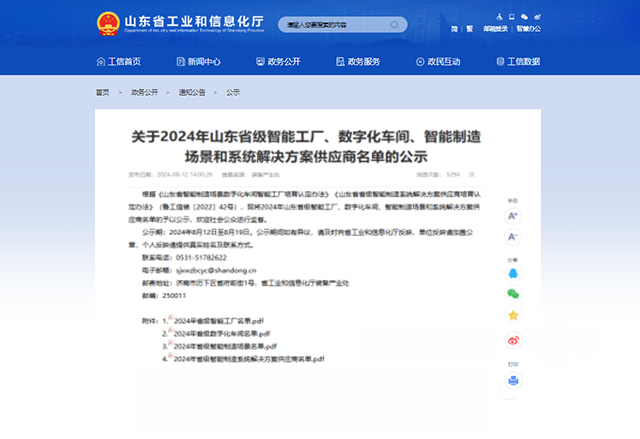Click the view count 5294
Viewport: 640px width, 439px height.
point(453,175)
